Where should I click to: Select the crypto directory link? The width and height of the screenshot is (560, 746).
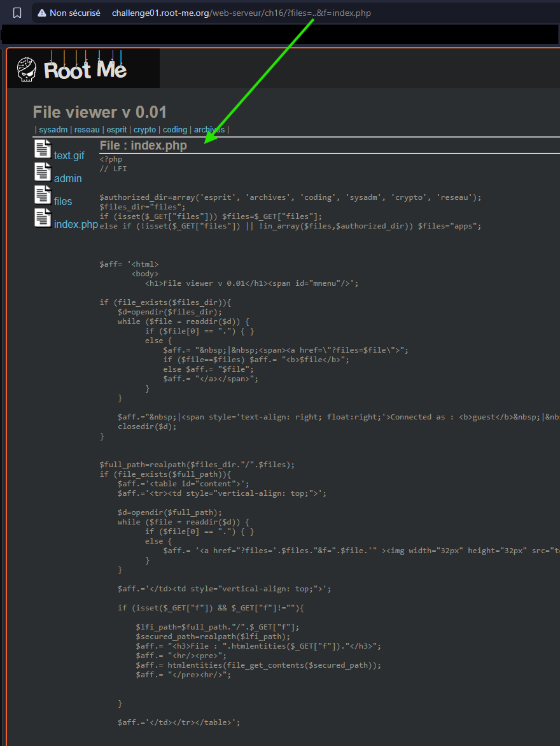pos(144,130)
